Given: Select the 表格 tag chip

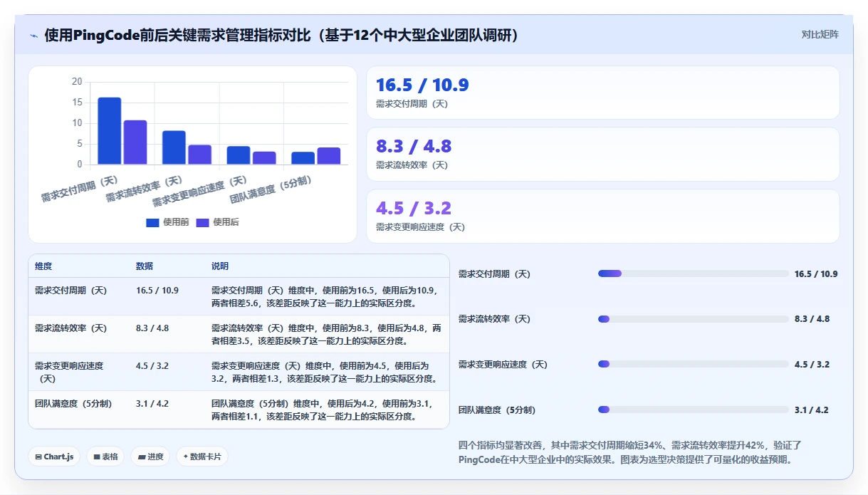Looking at the screenshot, I should tap(105, 457).
